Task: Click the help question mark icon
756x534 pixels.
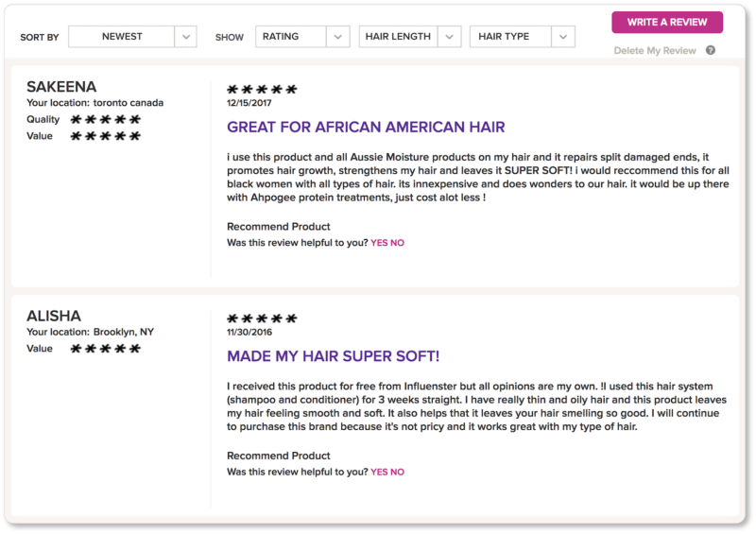Action: [x=711, y=50]
